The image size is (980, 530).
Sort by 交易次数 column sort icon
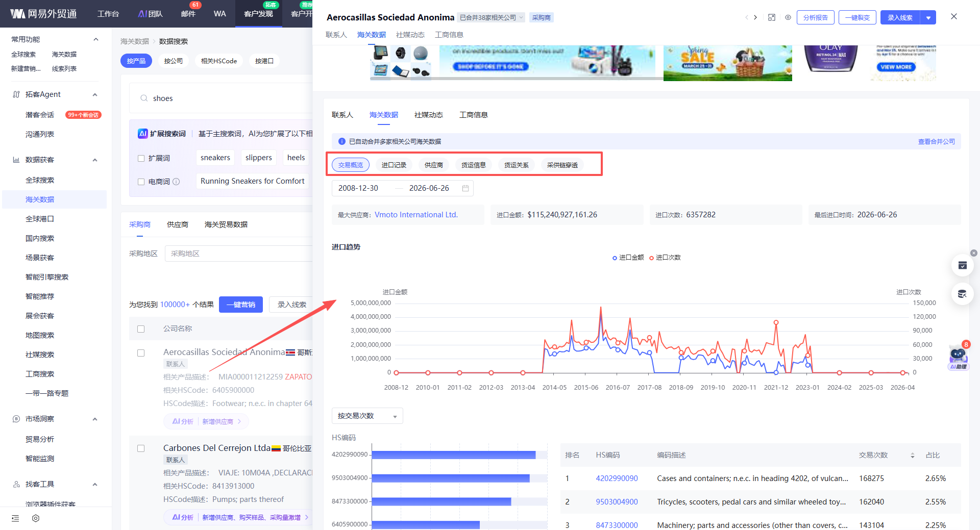click(913, 456)
